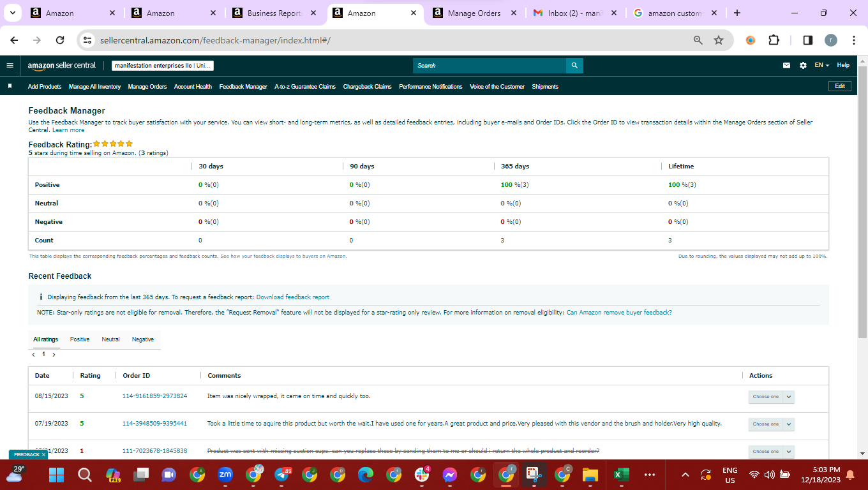Click the Seller Central search field

click(489, 65)
